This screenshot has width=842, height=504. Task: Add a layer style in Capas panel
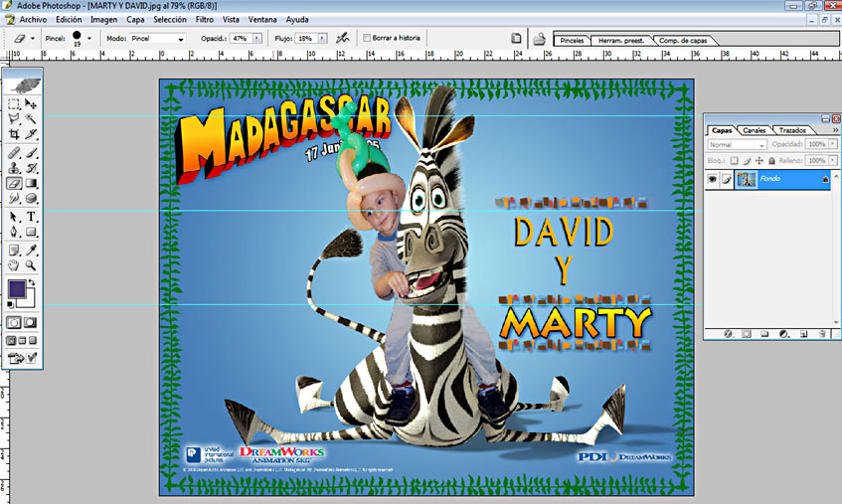(729, 334)
